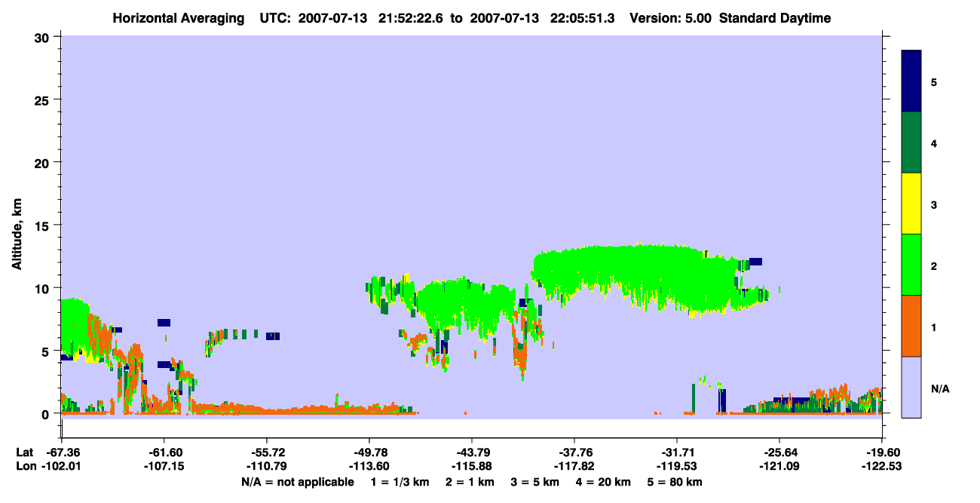The width and height of the screenshot is (980, 503).
Task: Click the 'N/A = not applicable' legend text
Action: coord(297,482)
